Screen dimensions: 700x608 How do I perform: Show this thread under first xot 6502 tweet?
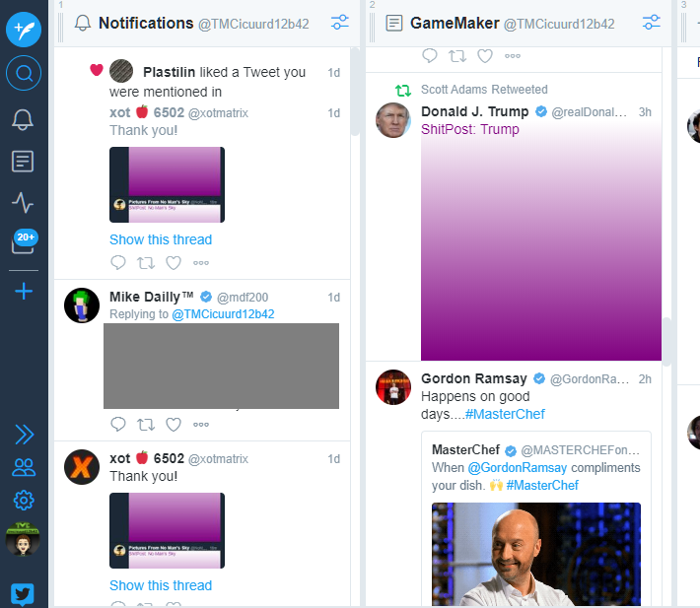point(161,239)
